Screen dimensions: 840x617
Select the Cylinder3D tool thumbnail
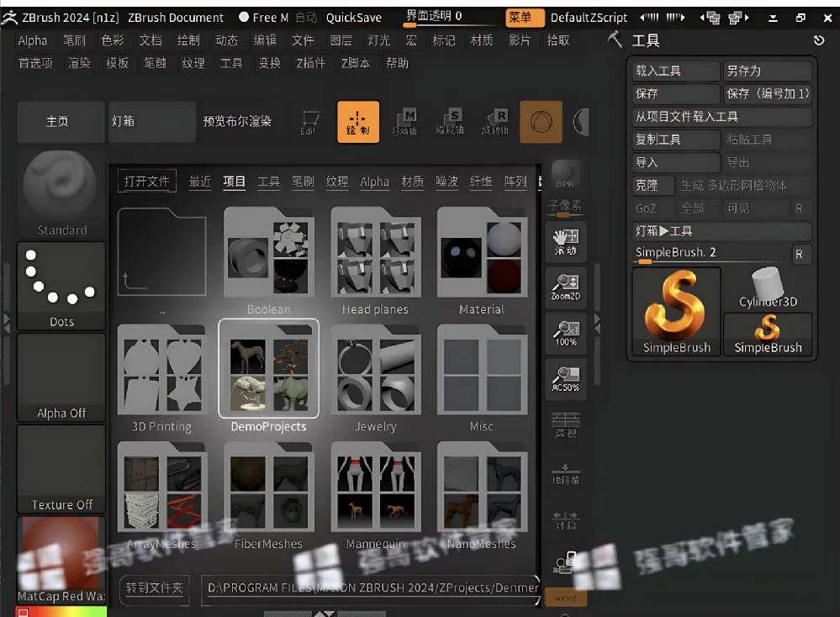(x=768, y=289)
